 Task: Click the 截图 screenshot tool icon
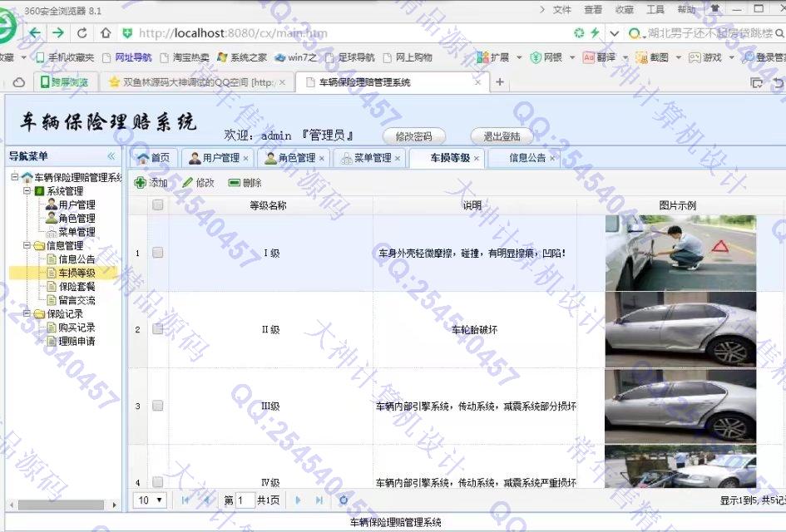(641, 57)
